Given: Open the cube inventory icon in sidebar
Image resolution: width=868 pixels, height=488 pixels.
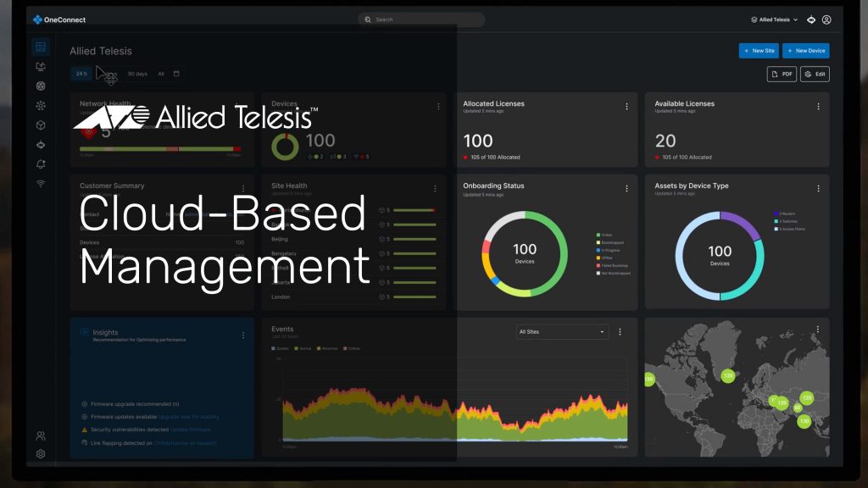Looking at the screenshot, I should (41, 125).
